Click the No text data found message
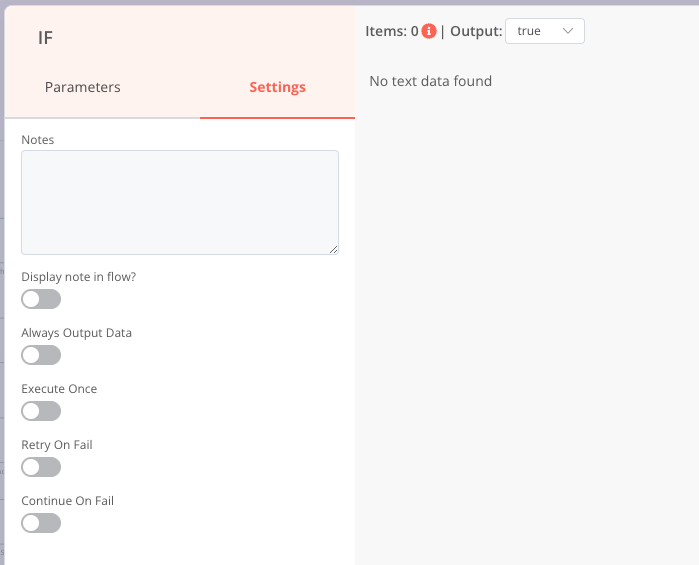 (x=431, y=81)
